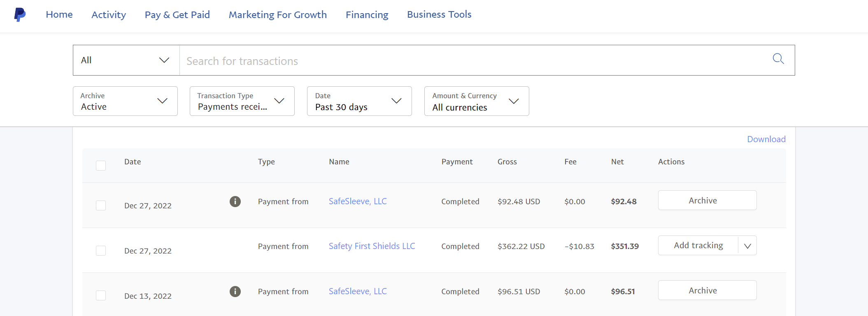Open SafeSleeve, LLC link dated Dec 13
The width and height of the screenshot is (868, 316).
[358, 291]
